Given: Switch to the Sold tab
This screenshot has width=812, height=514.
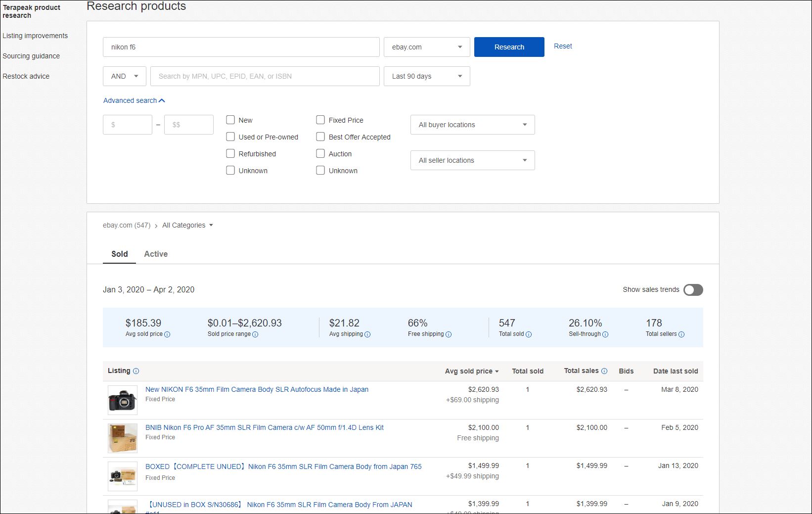Looking at the screenshot, I should coord(120,254).
